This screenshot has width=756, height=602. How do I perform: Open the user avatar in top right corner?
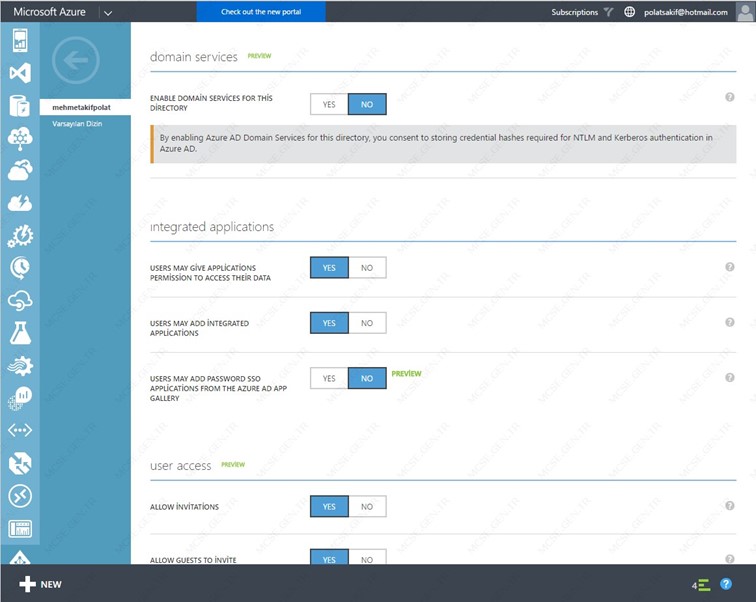[745, 12]
